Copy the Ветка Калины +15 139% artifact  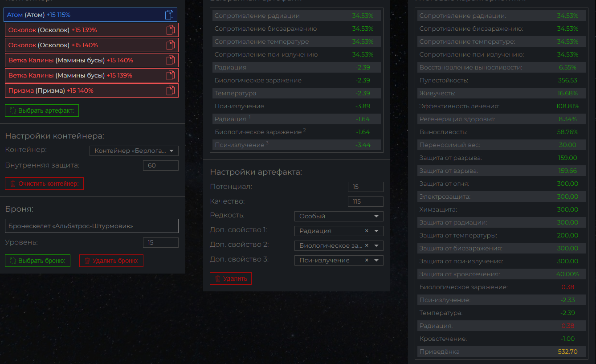pos(171,76)
